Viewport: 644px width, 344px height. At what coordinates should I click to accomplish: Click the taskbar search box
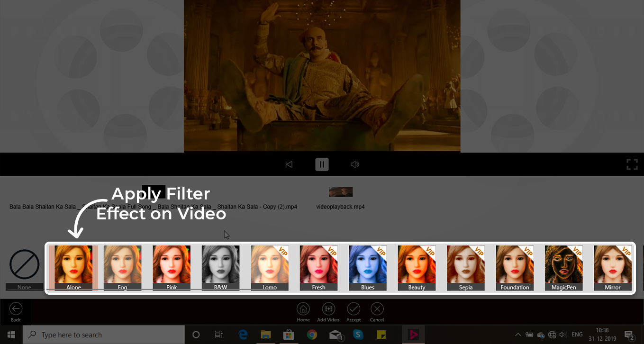104,335
